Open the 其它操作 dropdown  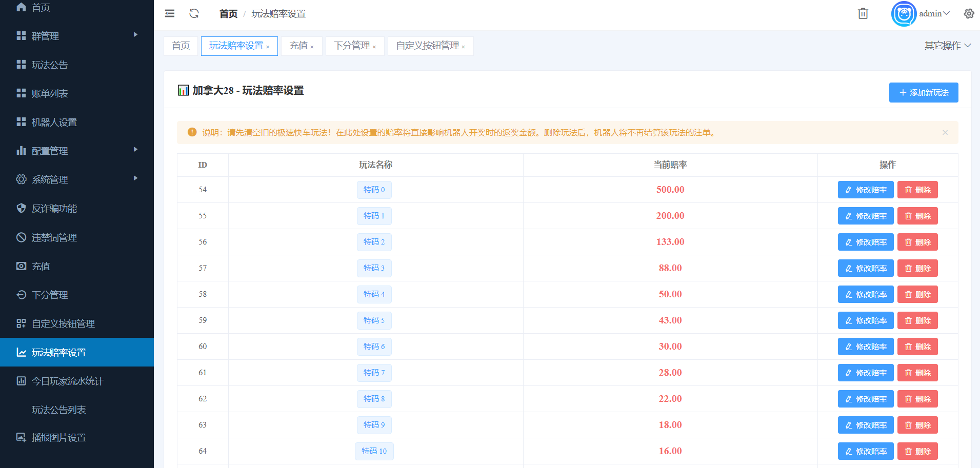click(x=947, y=46)
